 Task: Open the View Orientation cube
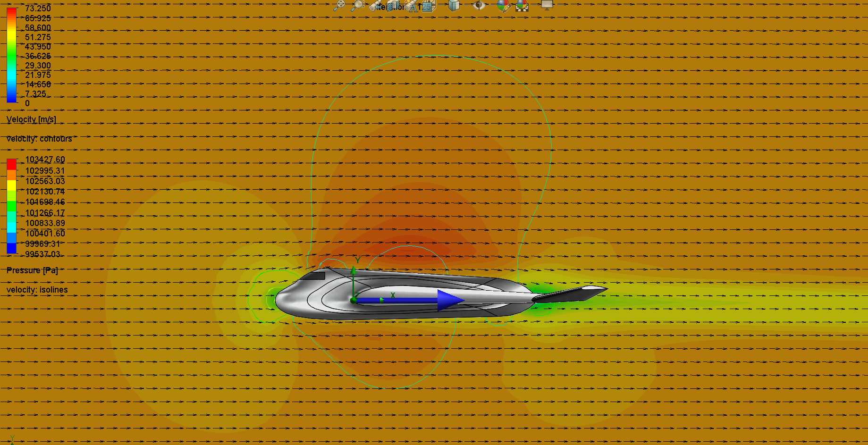[429, 6]
